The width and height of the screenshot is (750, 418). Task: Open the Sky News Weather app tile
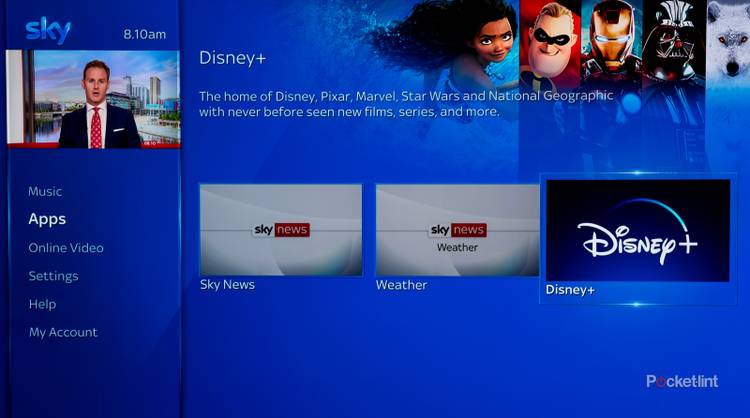pos(457,230)
